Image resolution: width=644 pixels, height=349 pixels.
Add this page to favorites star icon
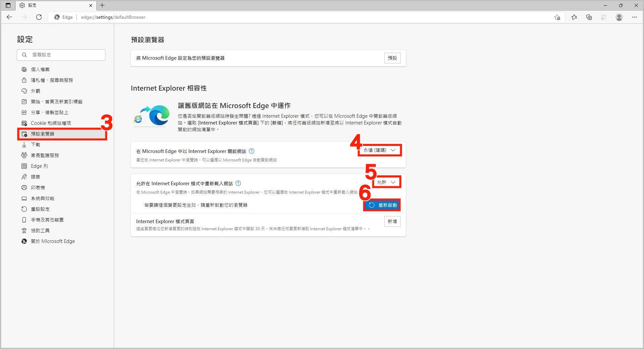[x=557, y=17]
